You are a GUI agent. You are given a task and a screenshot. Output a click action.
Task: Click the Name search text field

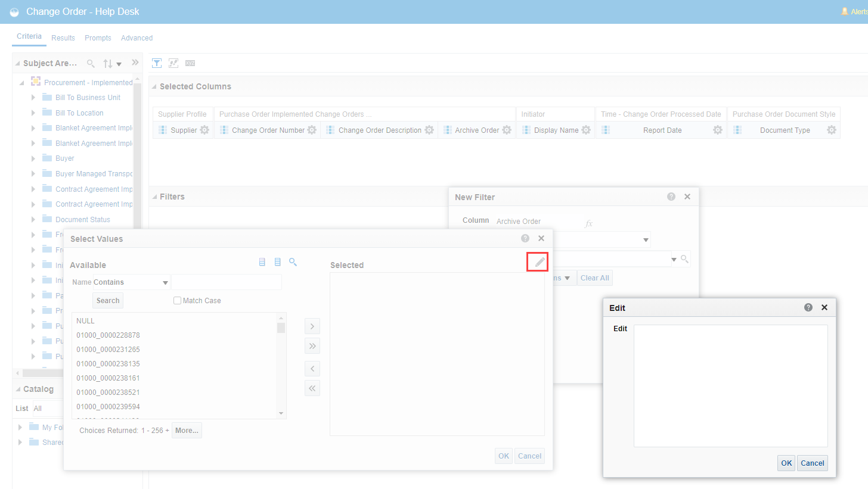click(x=227, y=282)
